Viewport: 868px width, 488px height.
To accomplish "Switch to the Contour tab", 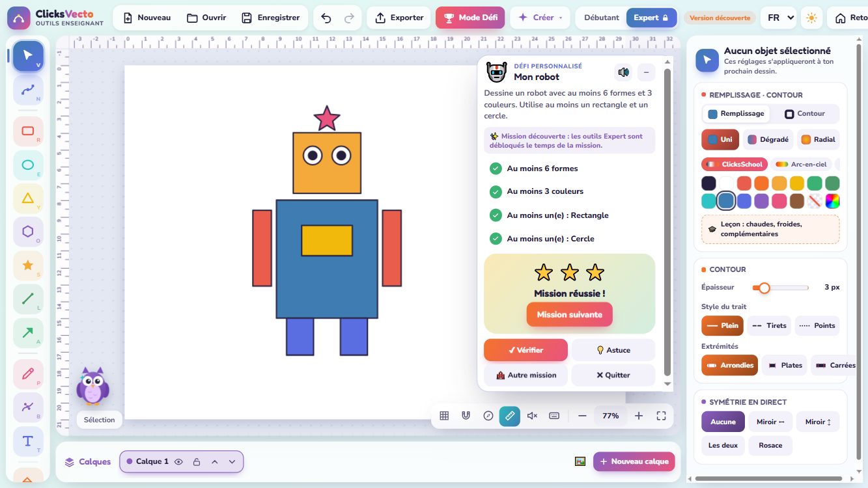I will 805,114.
